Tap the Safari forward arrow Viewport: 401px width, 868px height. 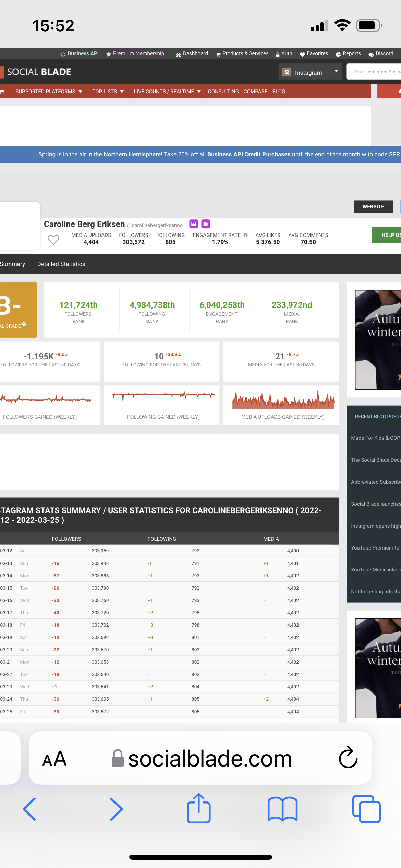116,809
